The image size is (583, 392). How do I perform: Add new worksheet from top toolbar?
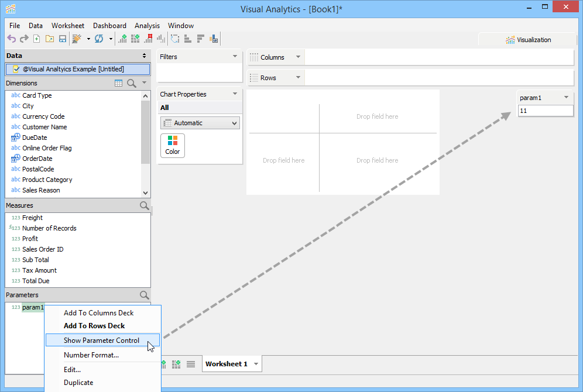(x=122, y=39)
